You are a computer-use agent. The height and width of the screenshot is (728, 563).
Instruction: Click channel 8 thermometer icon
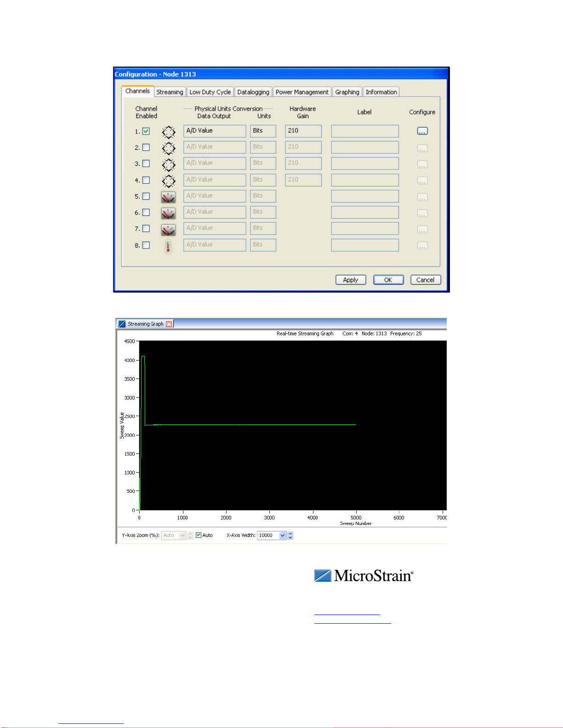tap(168, 246)
